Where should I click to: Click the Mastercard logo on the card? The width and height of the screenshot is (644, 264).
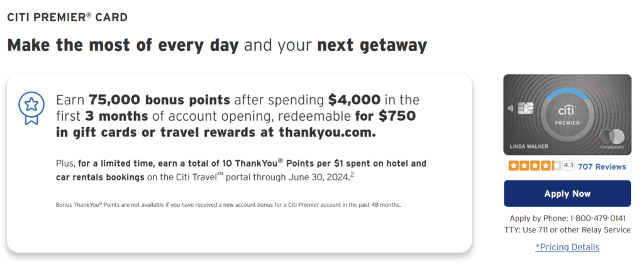click(x=611, y=138)
